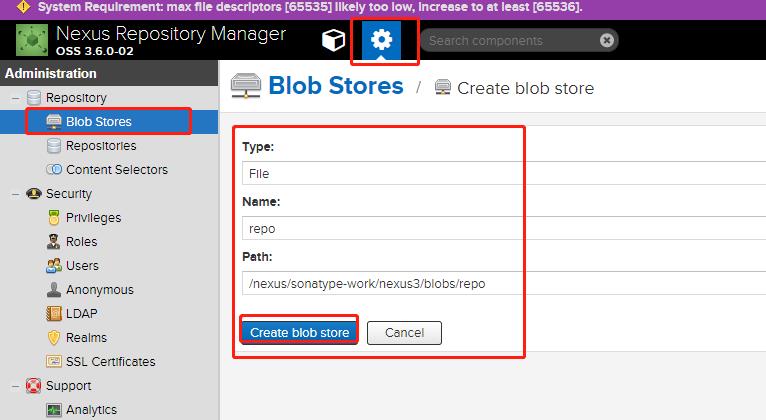This screenshot has height=420, width=766.
Task: Select the Repository tree node
Action: 76,98
